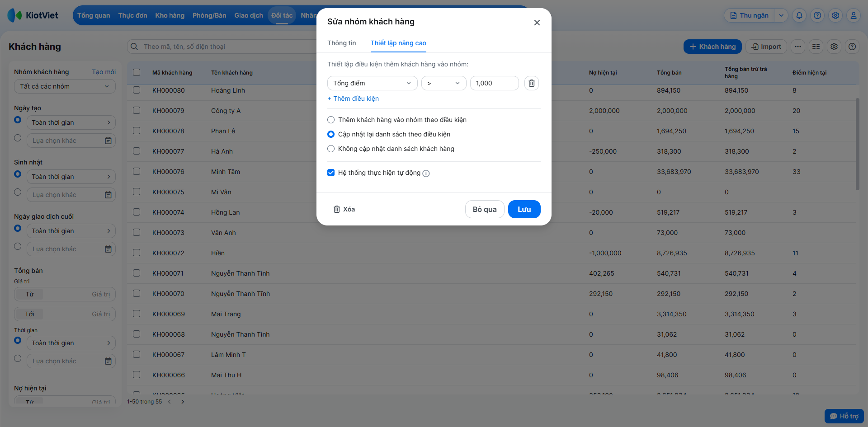Open calendar picker for Sinh nhật
868x427 pixels.
tap(108, 195)
